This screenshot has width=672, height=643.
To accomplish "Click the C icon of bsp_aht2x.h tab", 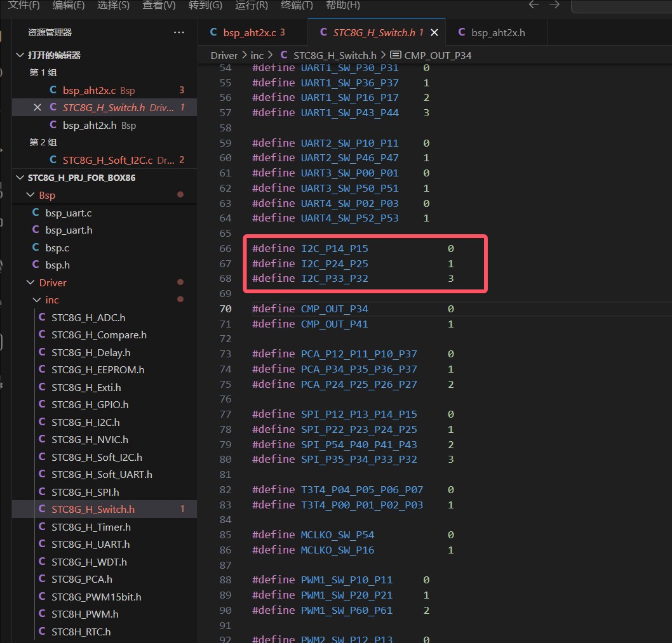I will (462, 32).
